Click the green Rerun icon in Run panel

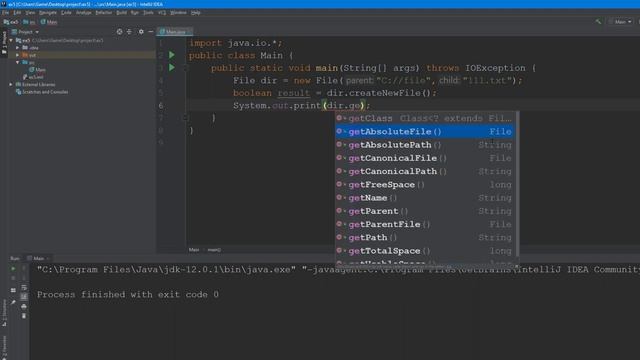click(13, 269)
